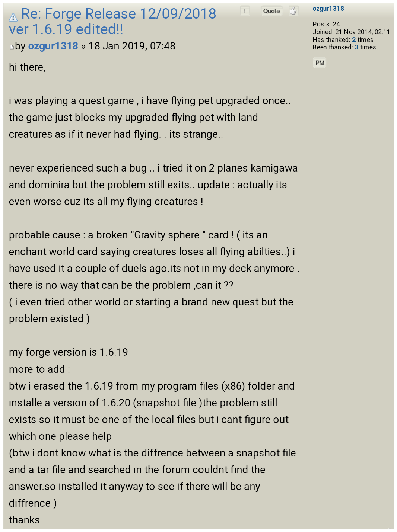Quote this post
Image resolution: width=397 pixels, height=532 pixels.
[x=271, y=11]
